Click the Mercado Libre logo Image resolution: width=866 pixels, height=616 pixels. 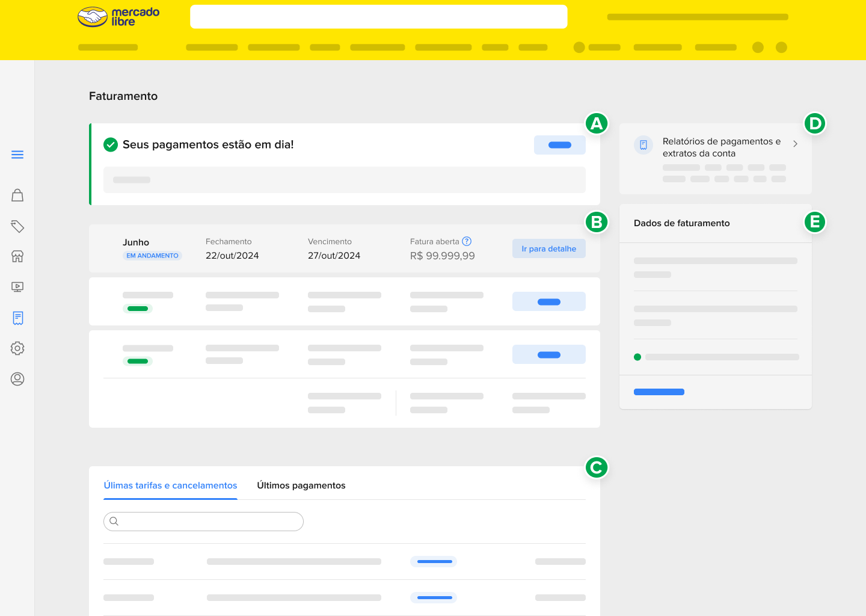118,17
